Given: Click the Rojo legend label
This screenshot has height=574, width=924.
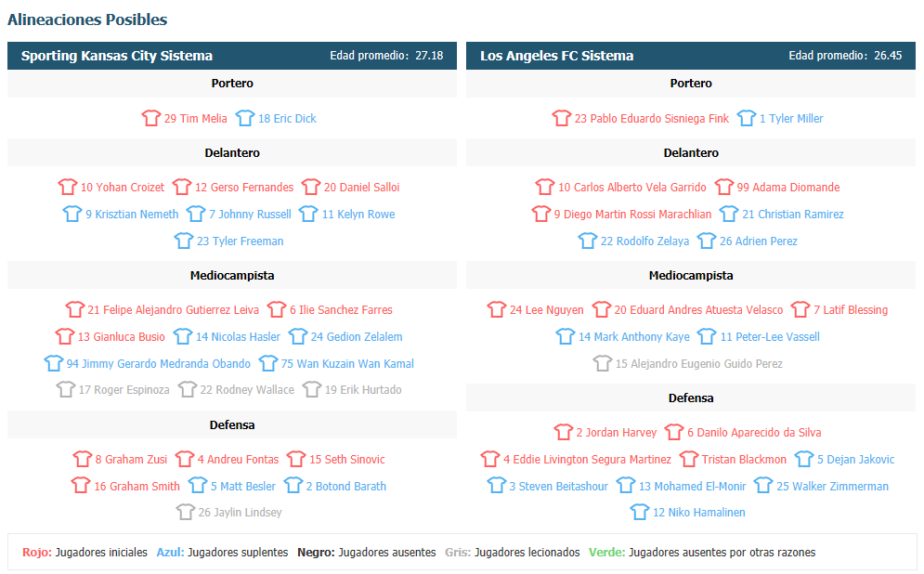Looking at the screenshot, I should tap(36, 553).
